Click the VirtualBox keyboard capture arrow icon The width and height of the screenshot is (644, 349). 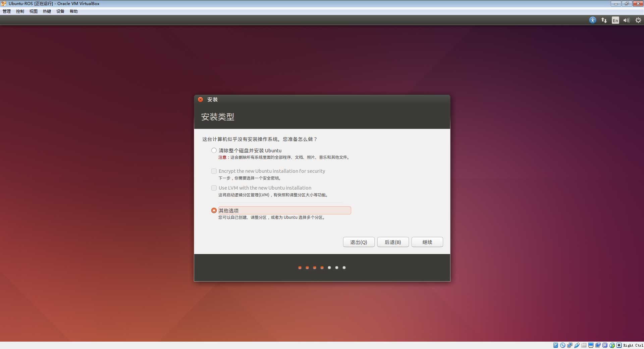pos(619,345)
